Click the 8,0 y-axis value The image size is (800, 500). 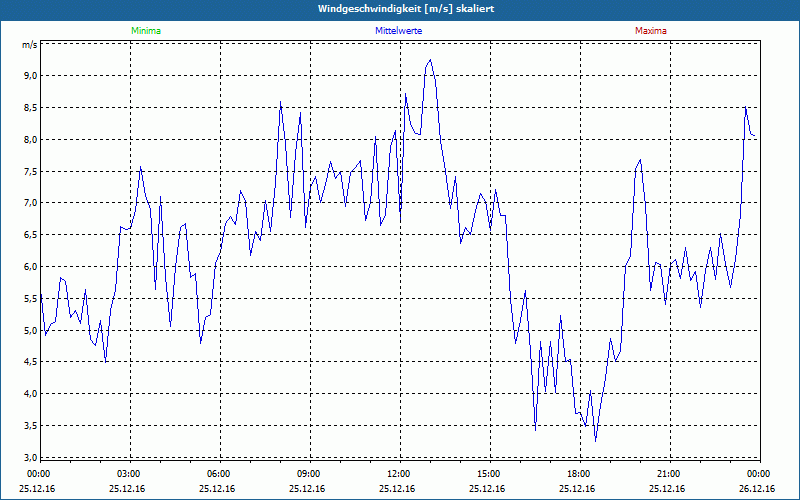31,139
